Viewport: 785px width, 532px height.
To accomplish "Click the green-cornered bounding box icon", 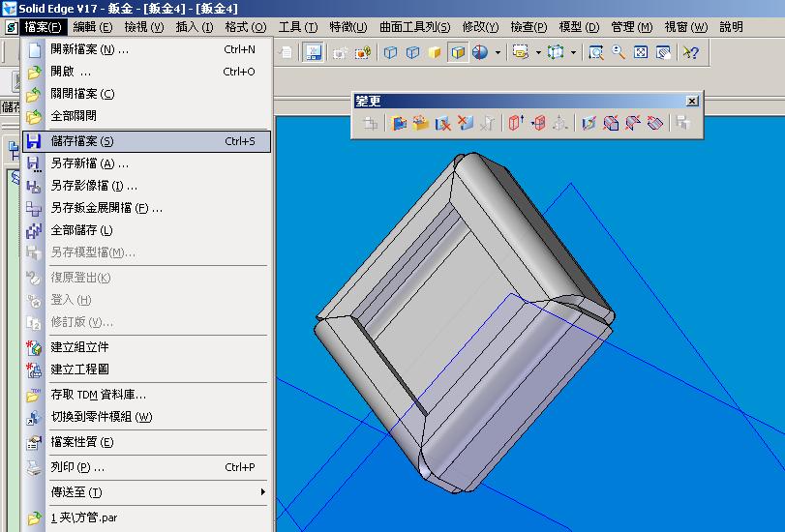I will (556, 52).
